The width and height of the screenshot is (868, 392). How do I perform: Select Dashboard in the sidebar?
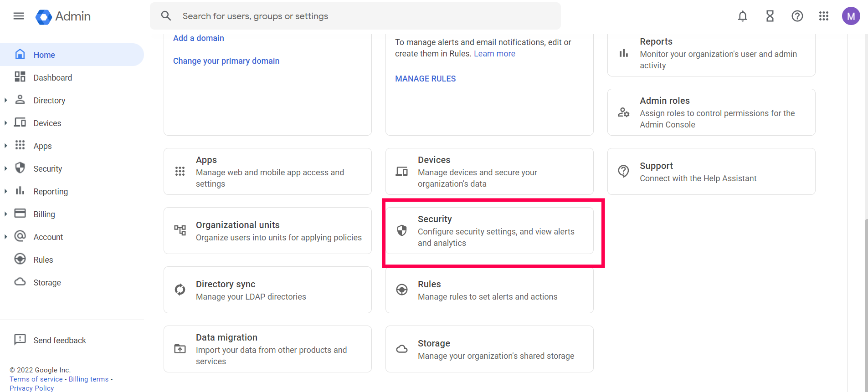point(52,78)
